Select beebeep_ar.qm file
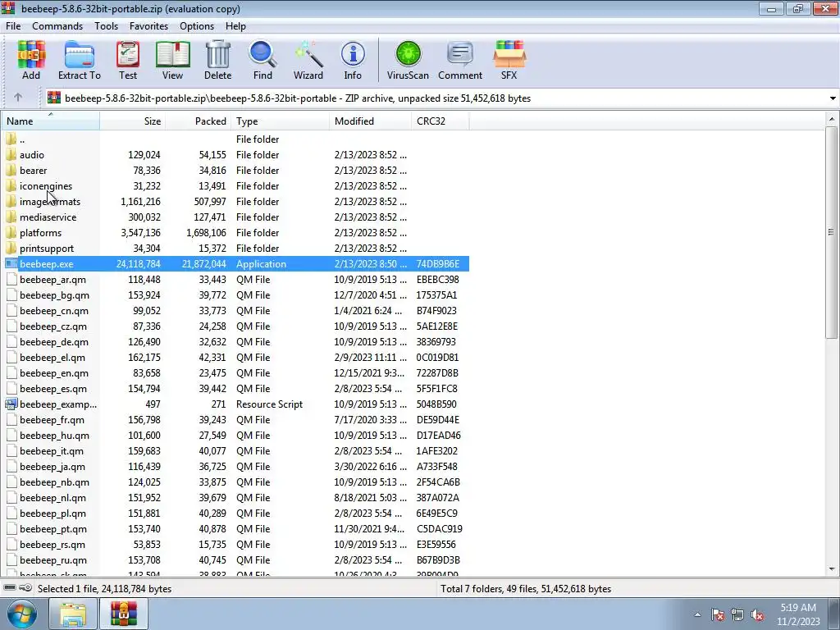Screen dimensions: 840x630 (235, 279)
